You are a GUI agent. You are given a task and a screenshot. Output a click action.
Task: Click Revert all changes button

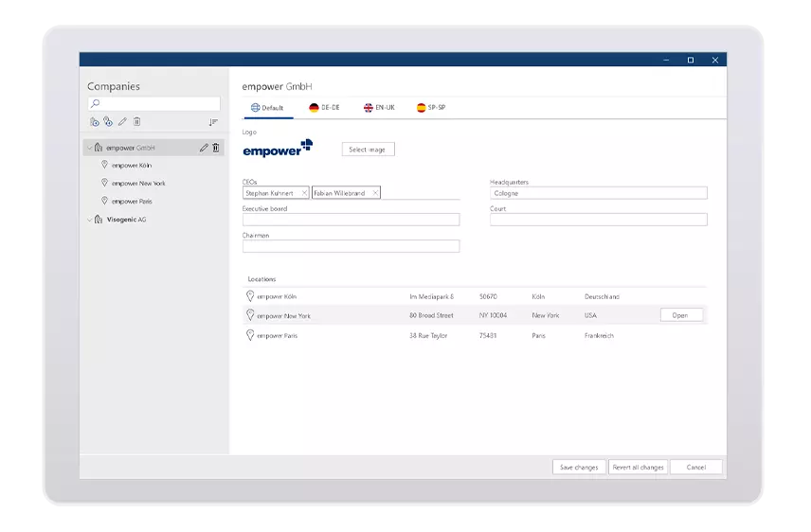click(639, 468)
